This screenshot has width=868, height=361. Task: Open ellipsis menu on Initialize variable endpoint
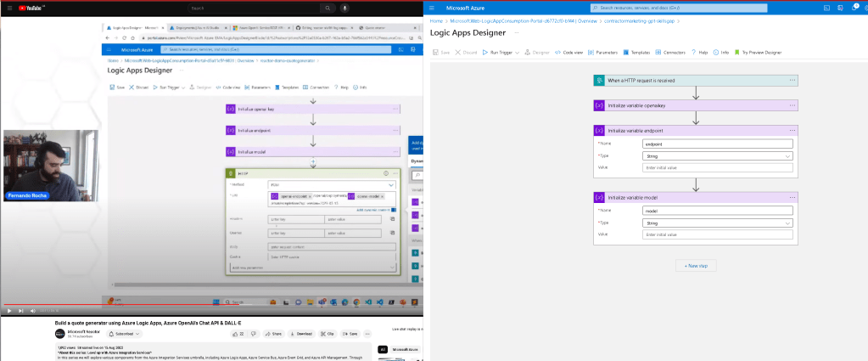pos(792,130)
